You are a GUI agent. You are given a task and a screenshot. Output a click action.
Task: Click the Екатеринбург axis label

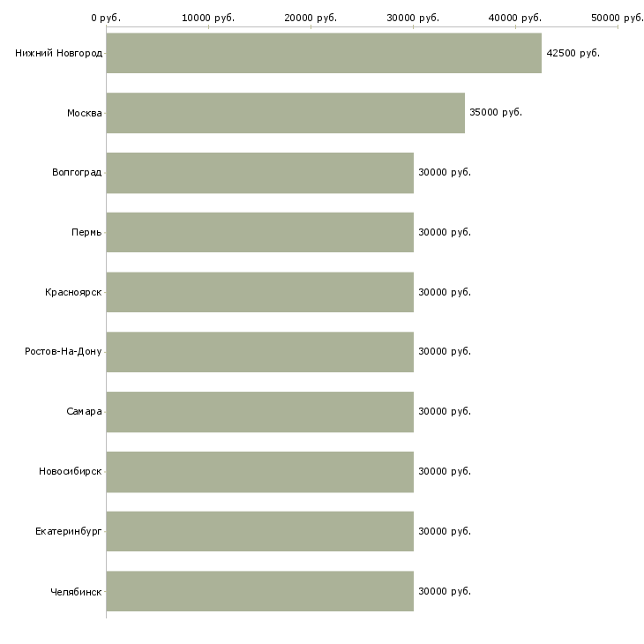click(x=69, y=531)
